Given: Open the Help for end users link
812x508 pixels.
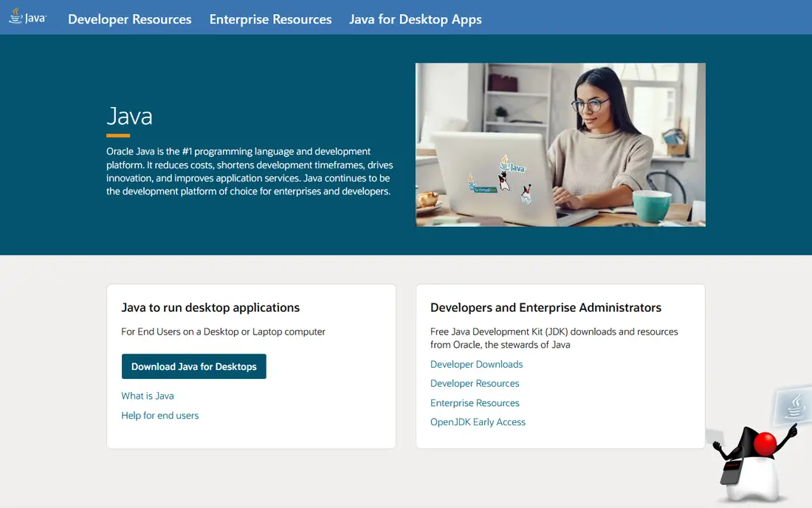Looking at the screenshot, I should click(x=160, y=415).
